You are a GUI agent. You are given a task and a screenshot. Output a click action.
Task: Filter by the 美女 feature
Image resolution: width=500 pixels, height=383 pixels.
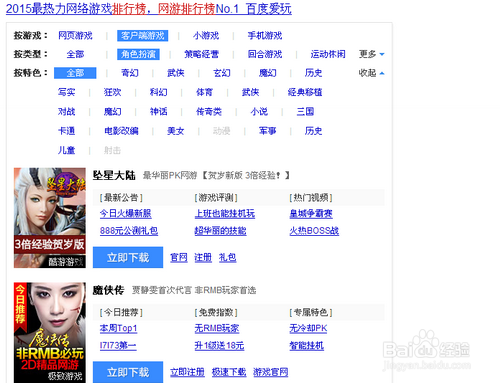pyautogui.click(x=176, y=131)
